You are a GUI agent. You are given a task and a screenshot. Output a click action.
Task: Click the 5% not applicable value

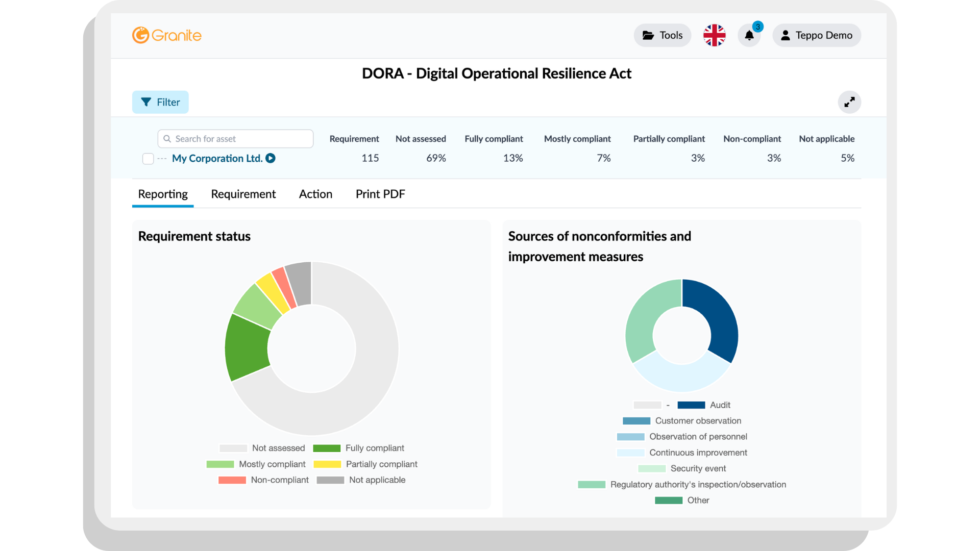pos(847,158)
